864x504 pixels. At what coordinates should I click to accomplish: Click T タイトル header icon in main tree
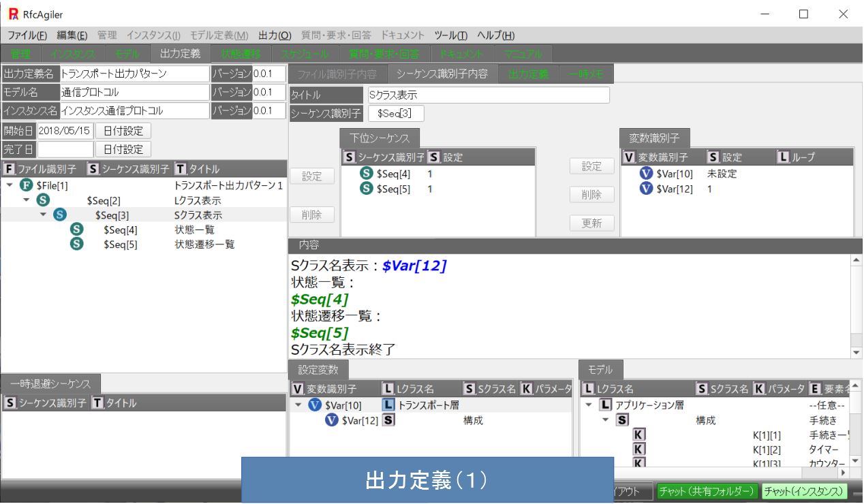pyautogui.click(x=180, y=169)
